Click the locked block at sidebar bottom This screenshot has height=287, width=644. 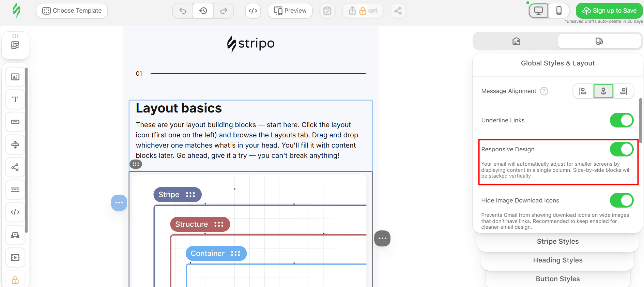point(15,280)
